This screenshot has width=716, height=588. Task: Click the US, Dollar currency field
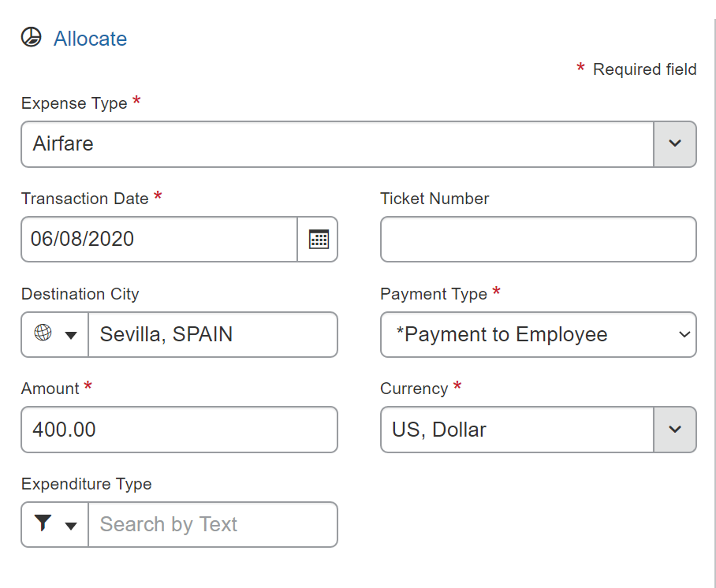(516, 430)
